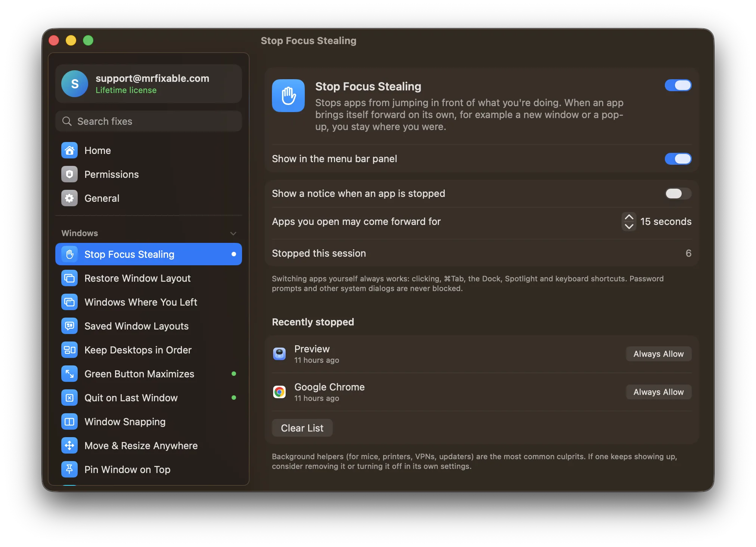Image resolution: width=756 pixels, height=547 pixels.
Task: Open the Home sidebar item
Action: point(149,151)
